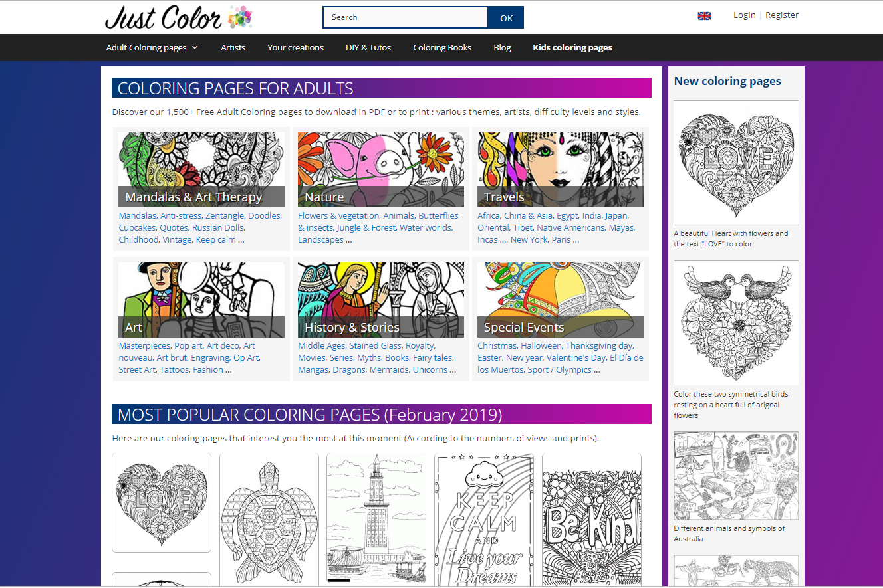The height and width of the screenshot is (588, 883).
Task: Open the popular lighthouse coloring page
Action: 376,520
